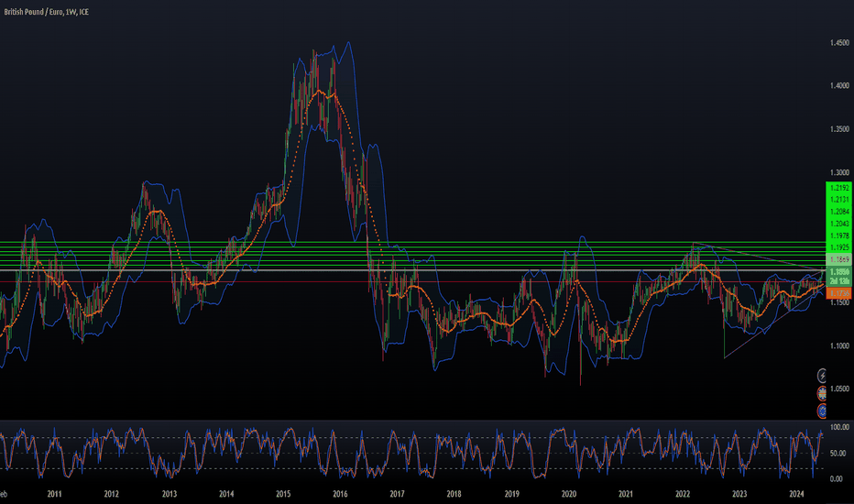The width and height of the screenshot is (854, 504).
Task: Click the 100.00 oscillator scale value
Action: tap(838, 427)
